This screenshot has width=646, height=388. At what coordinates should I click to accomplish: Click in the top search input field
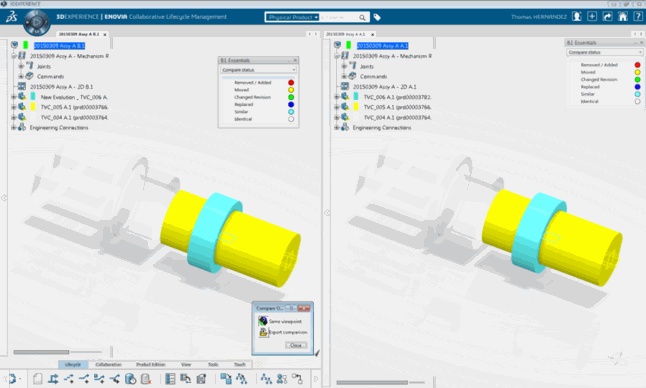tap(339, 17)
